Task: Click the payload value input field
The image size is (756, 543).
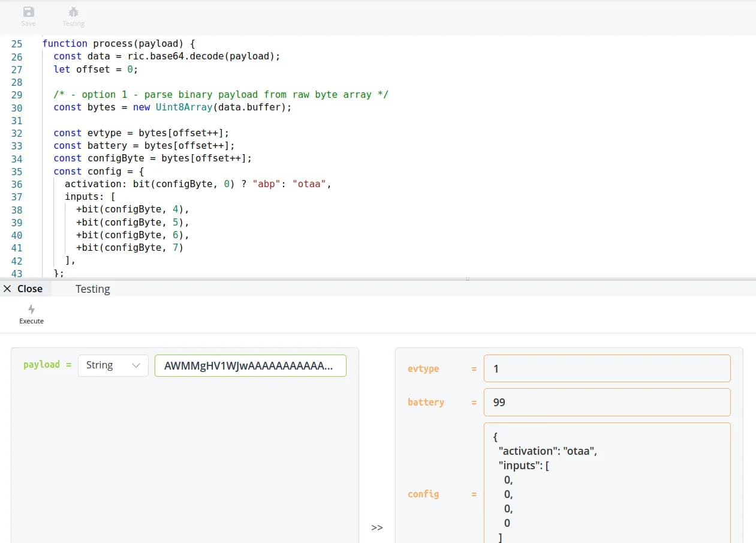Action: (250, 365)
